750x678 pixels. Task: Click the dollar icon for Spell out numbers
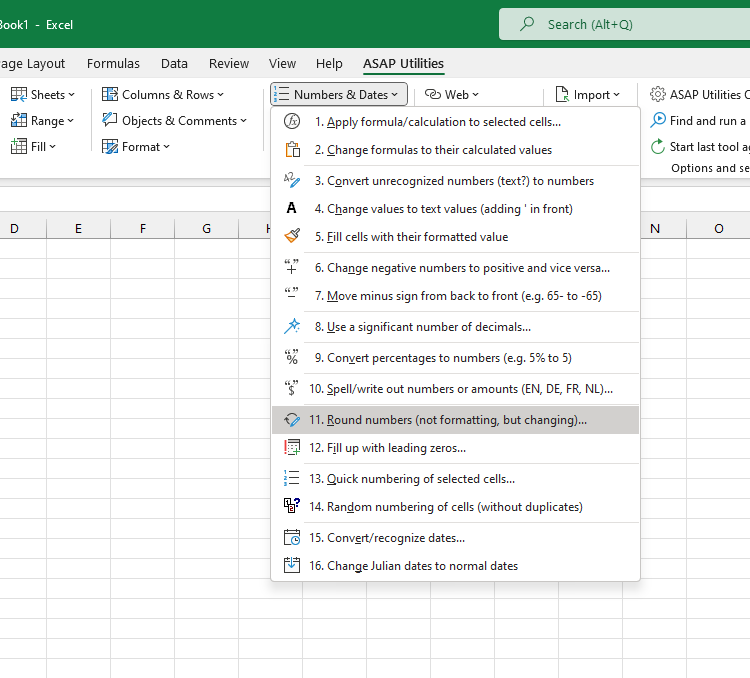coord(291,388)
